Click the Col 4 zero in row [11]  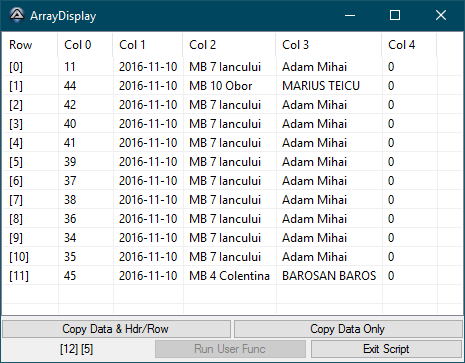pos(391,276)
